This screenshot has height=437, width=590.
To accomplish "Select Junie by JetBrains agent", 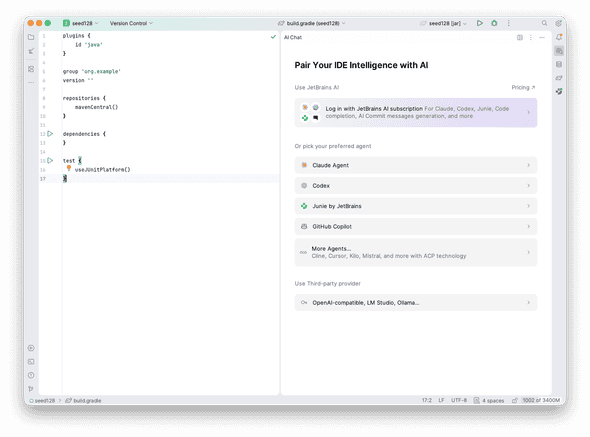I will coord(416,206).
